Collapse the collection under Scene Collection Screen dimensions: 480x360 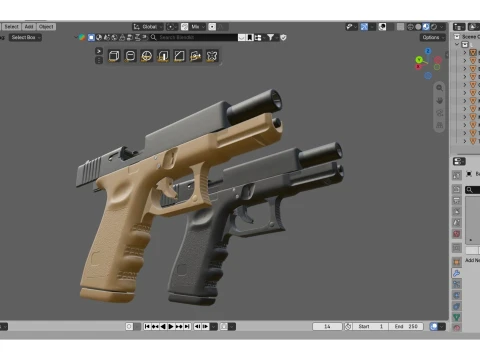(x=457, y=44)
